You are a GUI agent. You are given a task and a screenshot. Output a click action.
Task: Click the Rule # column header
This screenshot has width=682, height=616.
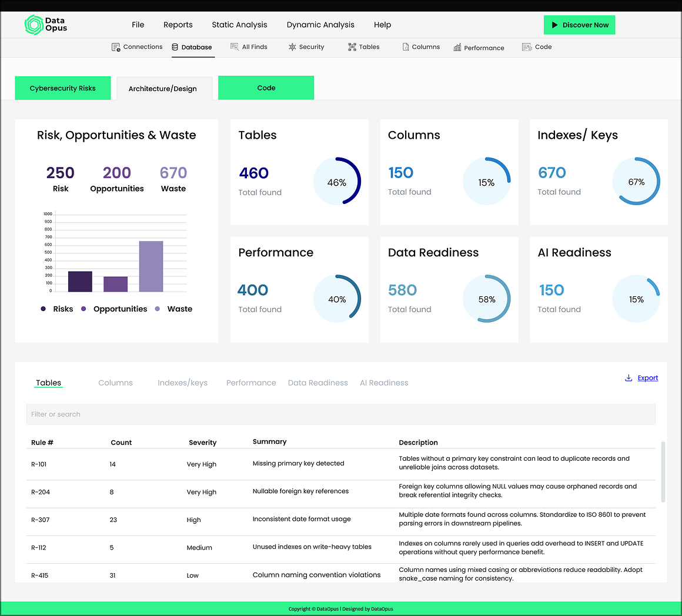42,442
